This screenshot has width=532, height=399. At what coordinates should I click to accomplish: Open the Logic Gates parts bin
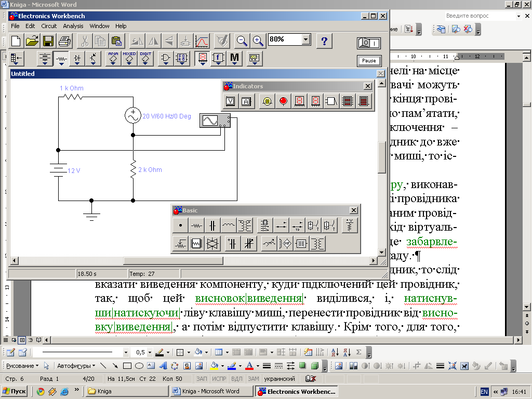[x=166, y=58]
